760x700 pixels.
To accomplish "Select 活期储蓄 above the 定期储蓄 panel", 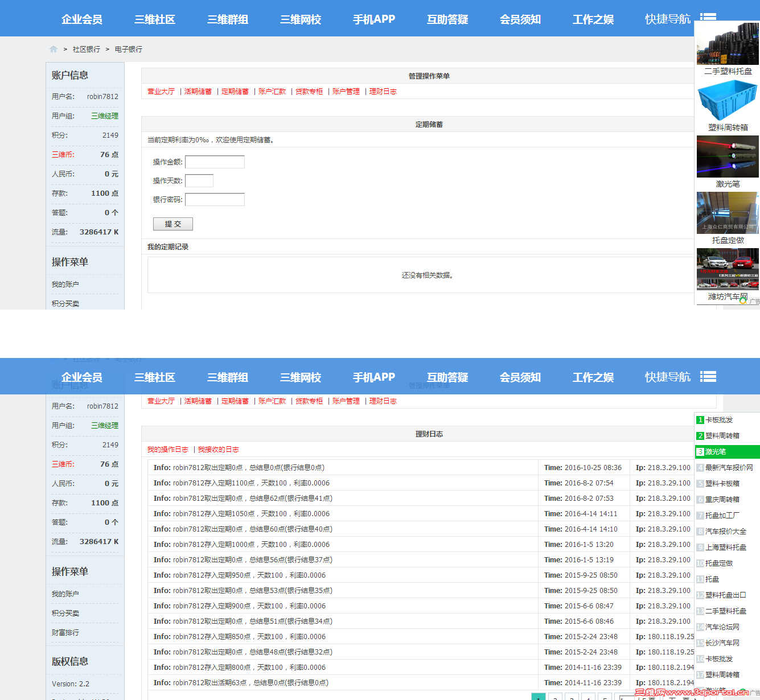I will (x=198, y=92).
